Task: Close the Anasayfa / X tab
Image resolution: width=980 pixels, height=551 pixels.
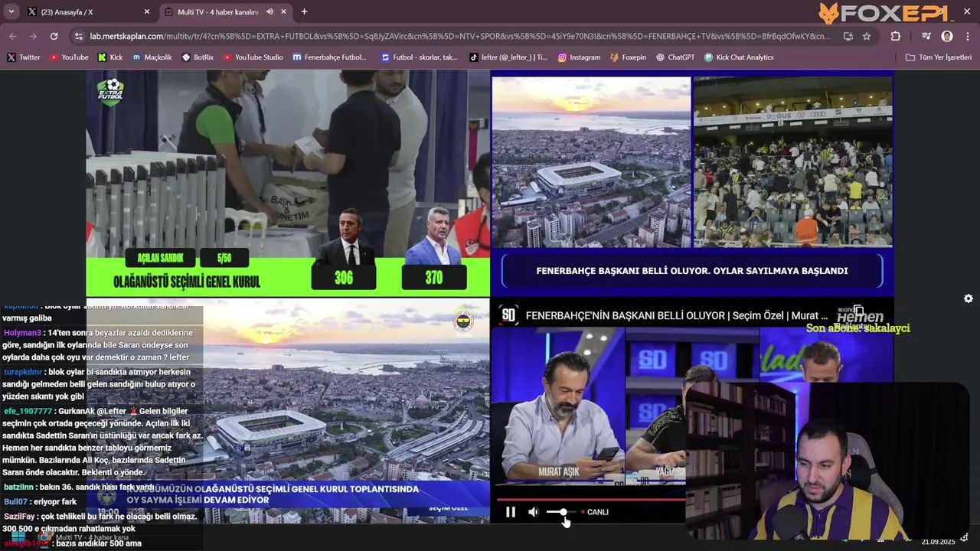Action: [147, 12]
